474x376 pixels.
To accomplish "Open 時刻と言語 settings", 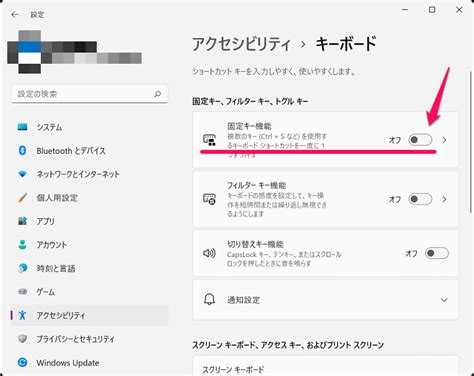I will [x=89, y=268].
